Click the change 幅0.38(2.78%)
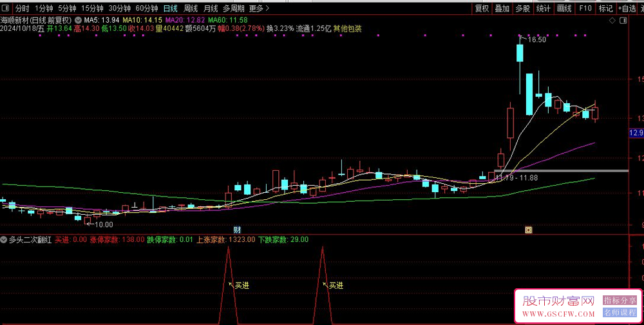The height and width of the screenshot is (325, 644). click(241, 29)
